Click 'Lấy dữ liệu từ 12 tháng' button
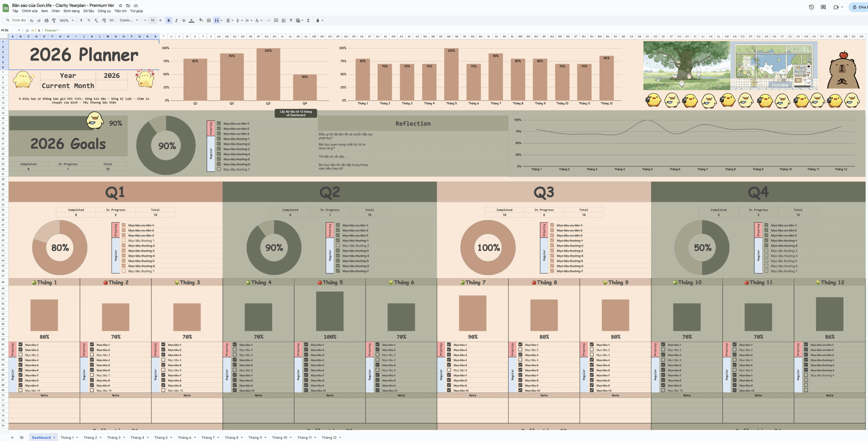The height and width of the screenshot is (441, 868). (x=296, y=113)
